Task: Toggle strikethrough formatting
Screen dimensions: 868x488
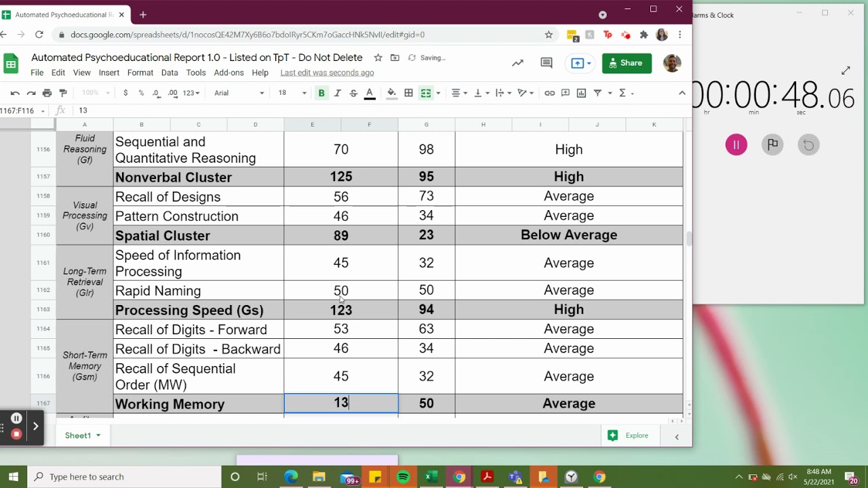Action: tap(353, 93)
